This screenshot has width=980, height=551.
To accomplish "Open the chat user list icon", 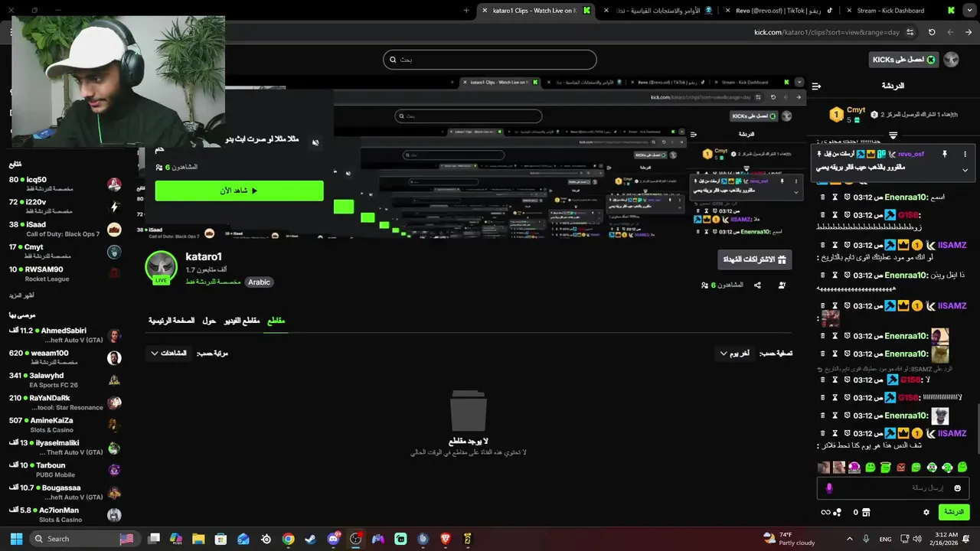I will (x=816, y=86).
